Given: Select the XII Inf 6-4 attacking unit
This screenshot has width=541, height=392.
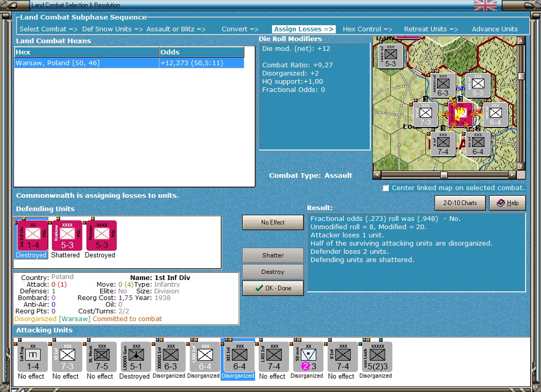Looking at the screenshot, I should pyautogui.click(x=240, y=357).
